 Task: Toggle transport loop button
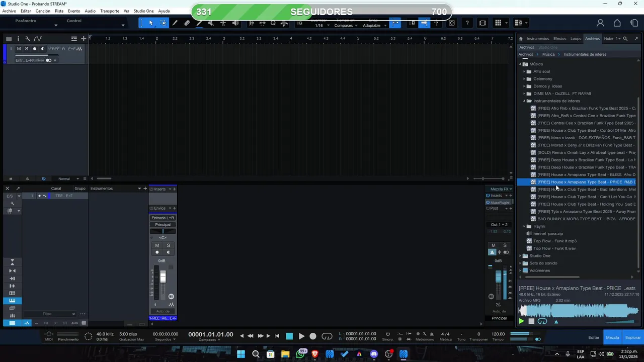(x=327, y=336)
